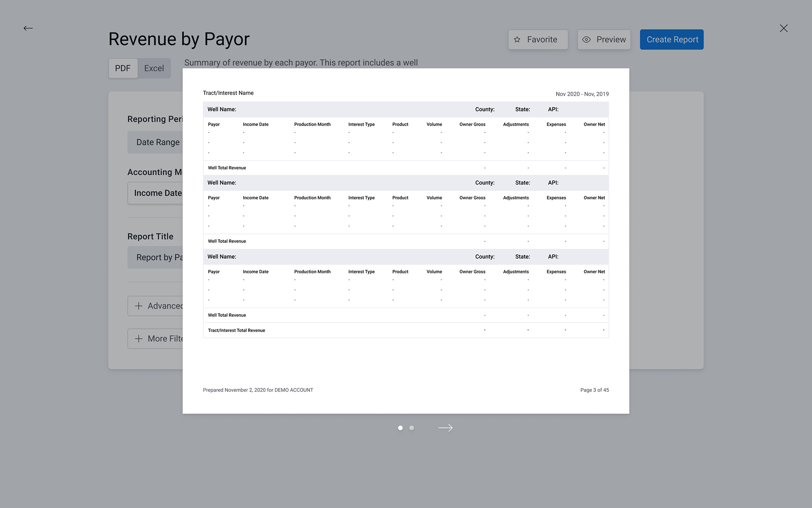Click the report summary description text
This screenshot has height=508, width=812.
pyautogui.click(x=301, y=63)
